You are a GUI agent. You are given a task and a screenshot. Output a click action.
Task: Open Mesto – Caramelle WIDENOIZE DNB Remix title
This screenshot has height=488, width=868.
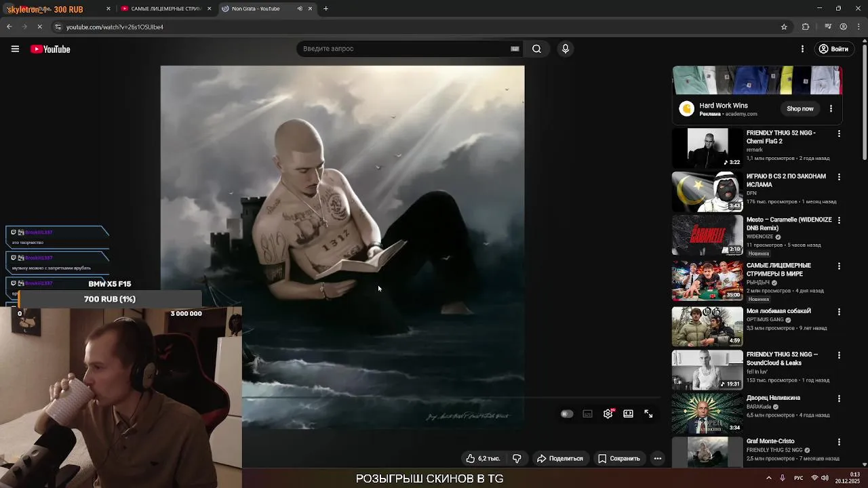[789, 224]
